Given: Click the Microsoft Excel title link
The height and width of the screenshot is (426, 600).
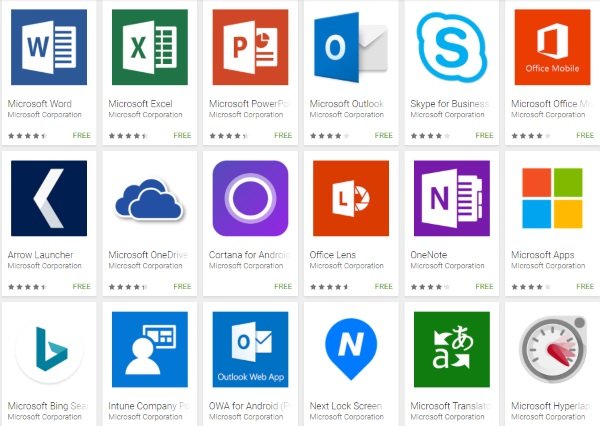Looking at the screenshot, I should (x=140, y=104).
